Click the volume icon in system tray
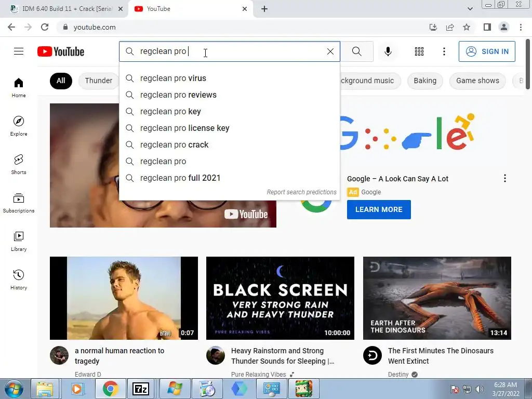The image size is (532, 399). tap(480, 389)
